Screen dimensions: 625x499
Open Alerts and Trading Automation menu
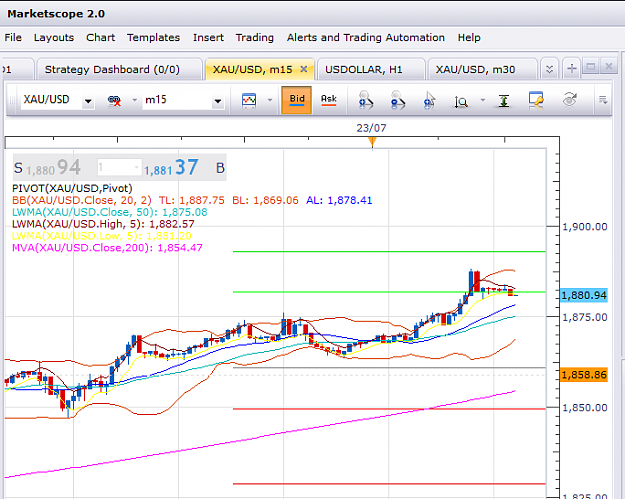tap(366, 37)
